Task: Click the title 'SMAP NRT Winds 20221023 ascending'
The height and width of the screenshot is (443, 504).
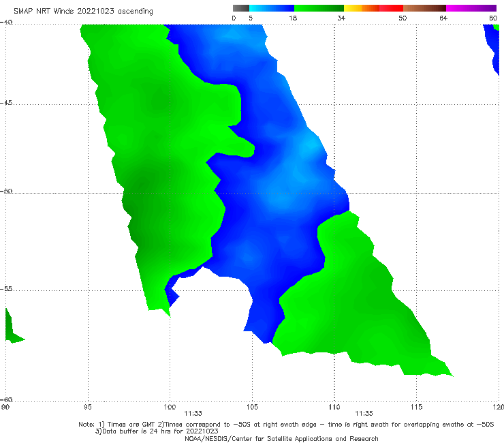Action: pos(83,11)
